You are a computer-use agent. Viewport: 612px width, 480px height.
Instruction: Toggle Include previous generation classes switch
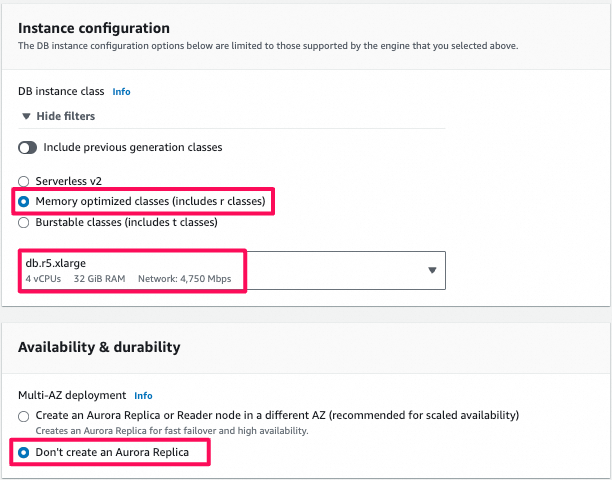pos(27,147)
